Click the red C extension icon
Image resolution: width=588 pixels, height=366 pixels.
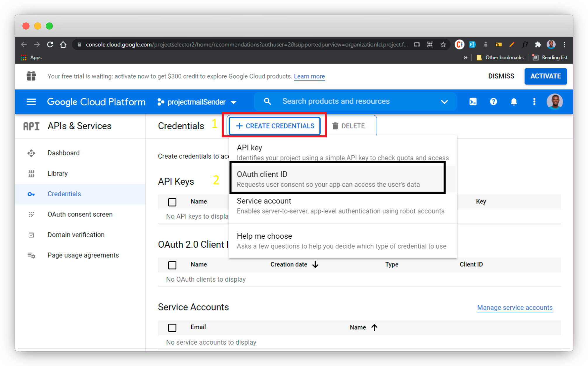pos(459,44)
